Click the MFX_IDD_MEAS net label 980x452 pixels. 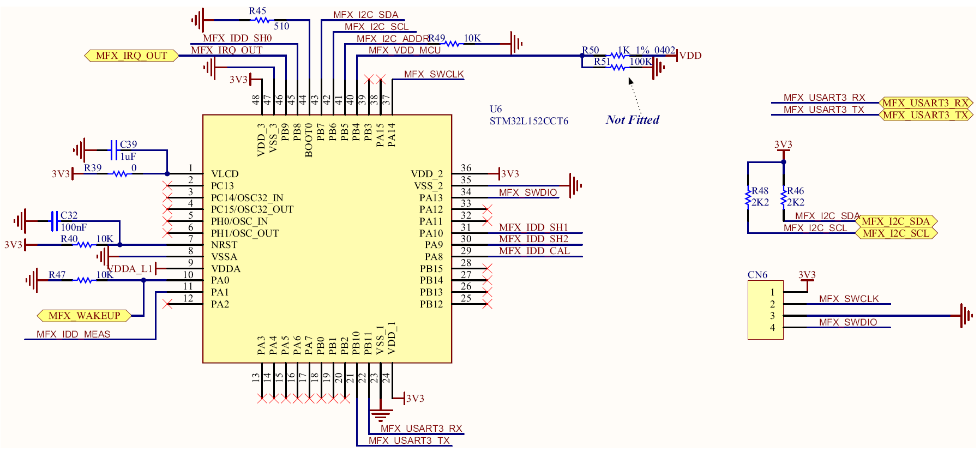(x=74, y=334)
